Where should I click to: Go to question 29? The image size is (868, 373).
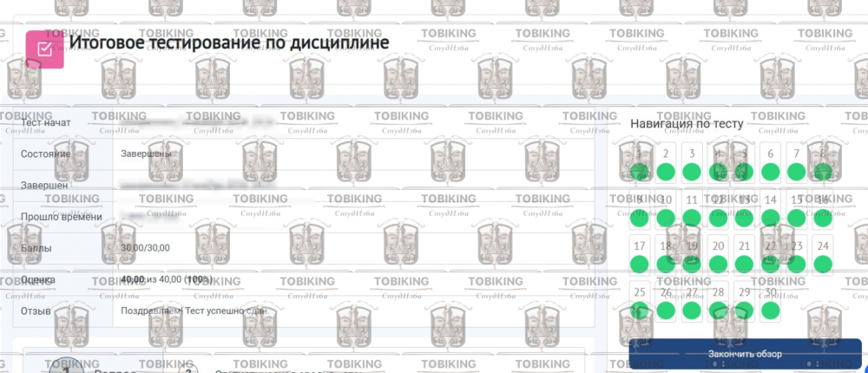744,300
